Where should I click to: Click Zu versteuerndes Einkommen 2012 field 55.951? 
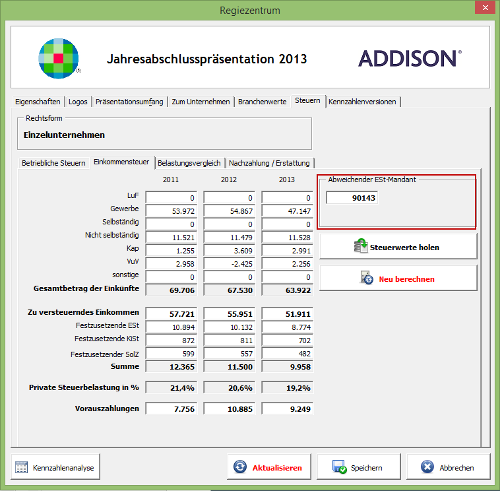coord(229,314)
